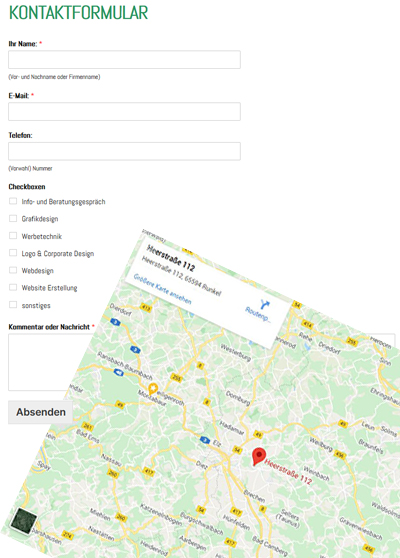The width and height of the screenshot is (400, 558).
Task: Tick the Grafikdesign checkbox
Action: click(13, 219)
